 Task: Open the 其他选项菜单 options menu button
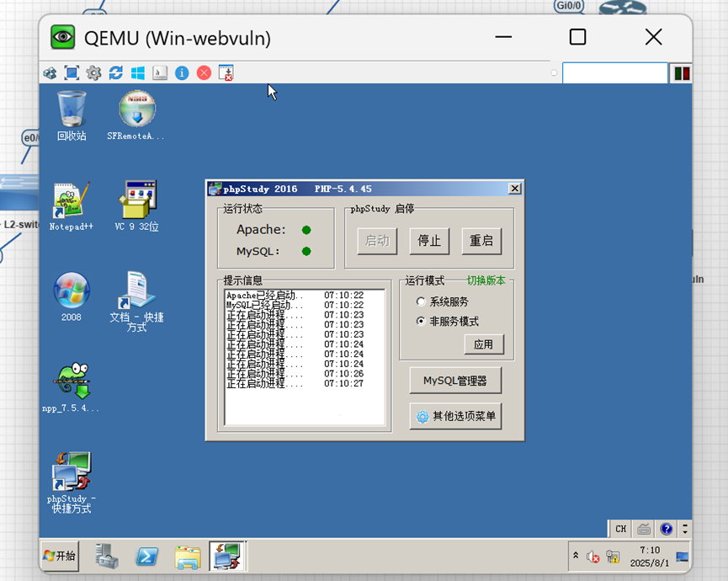pyautogui.click(x=455, y=416)
